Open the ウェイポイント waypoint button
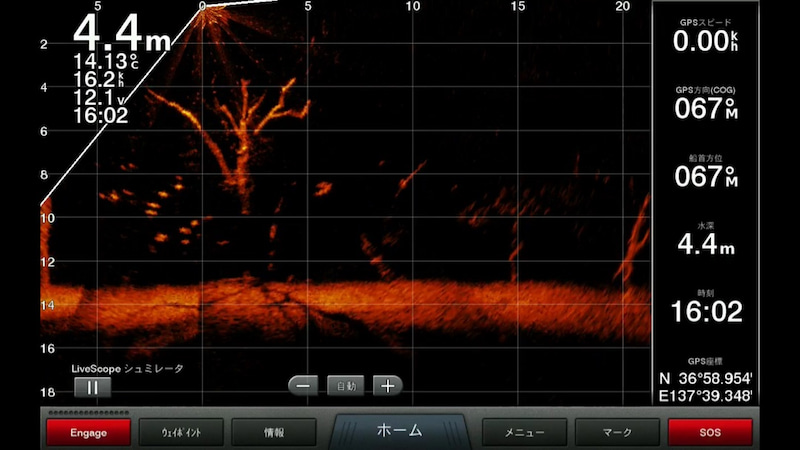 [x=181, y=432]
